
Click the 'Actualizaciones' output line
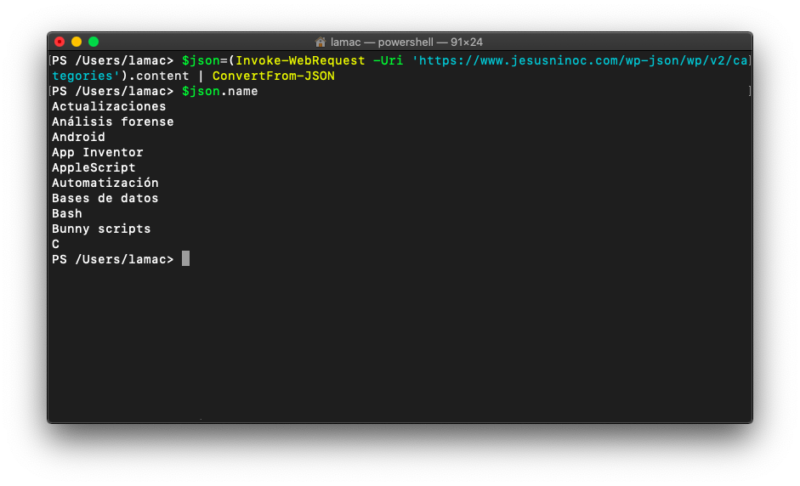pyautogui.click(x=109, y=107)
